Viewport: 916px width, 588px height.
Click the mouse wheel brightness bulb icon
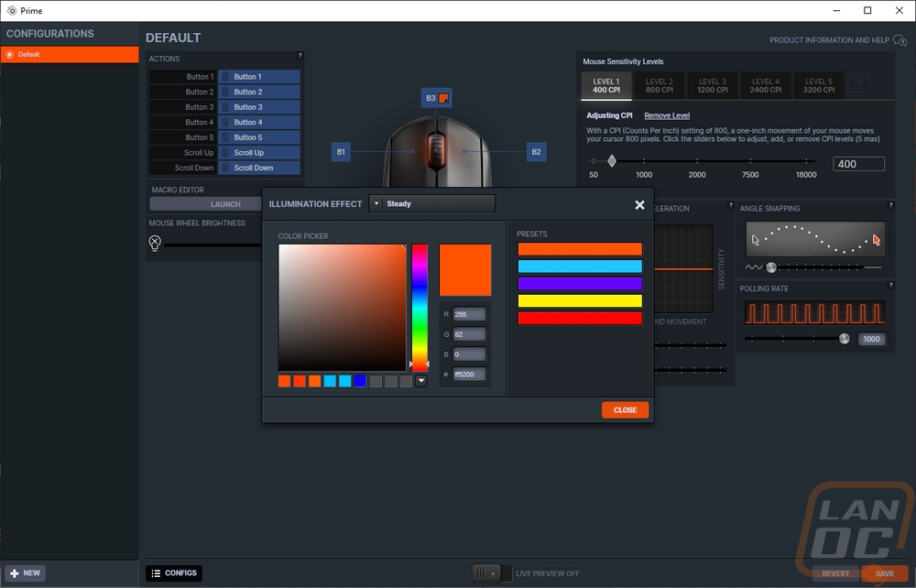pyautogui.click(x=155, y=243)
